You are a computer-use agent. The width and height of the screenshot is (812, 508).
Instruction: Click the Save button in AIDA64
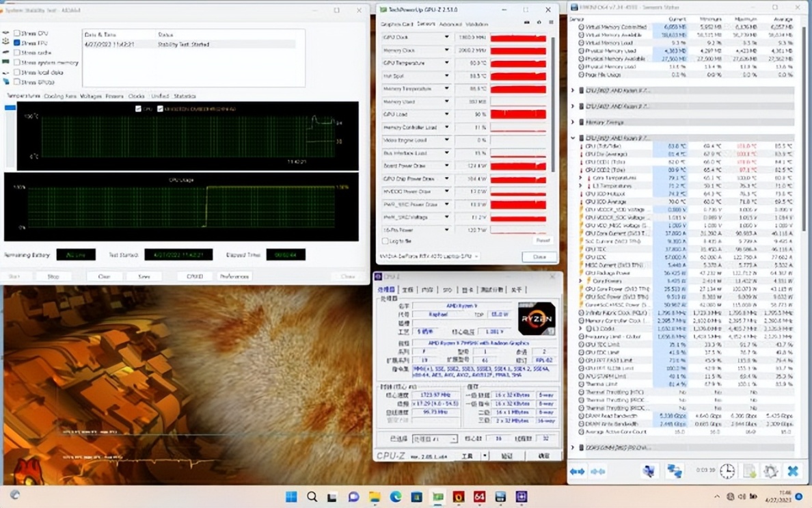click(x=144, y=276)
